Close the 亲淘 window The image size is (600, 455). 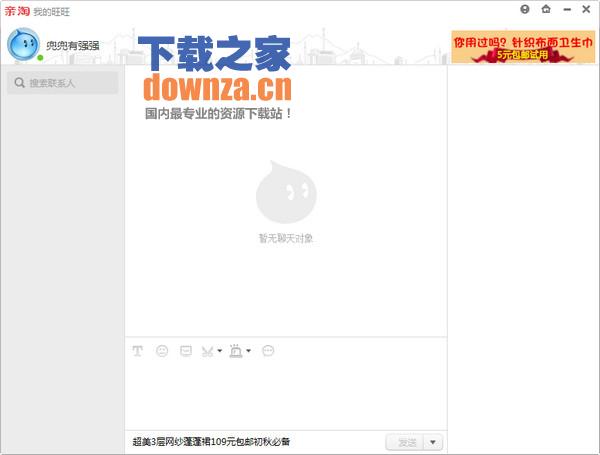586,9
